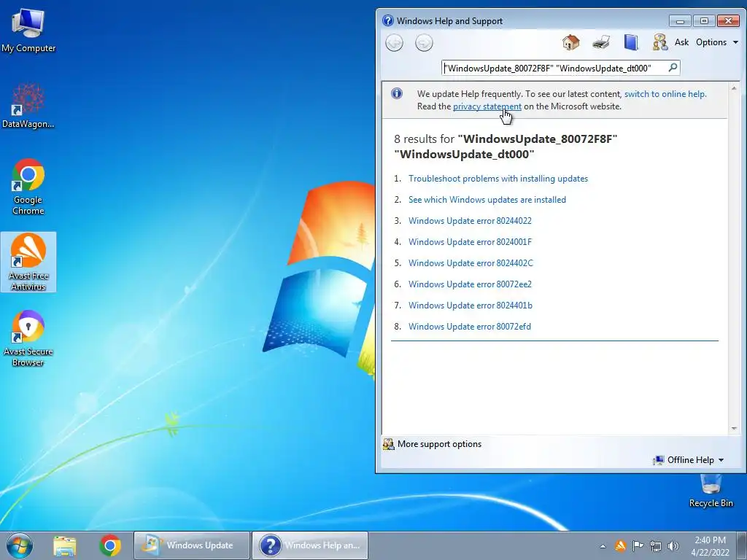
Task: Click the Avast tray icon
Action: [620, 545]
